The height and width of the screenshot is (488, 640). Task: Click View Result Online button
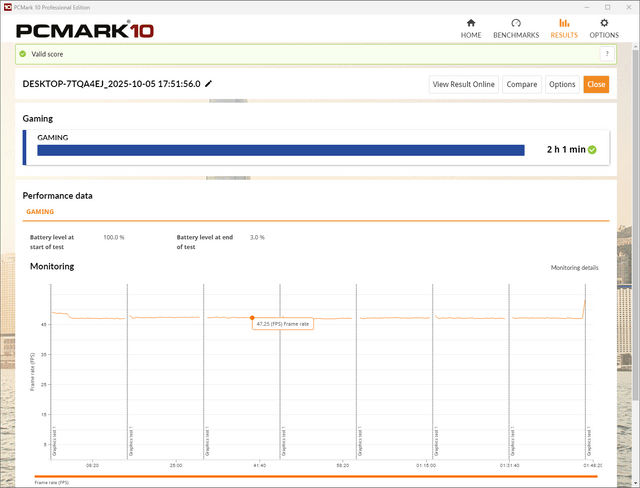click(x=463, y=84)
